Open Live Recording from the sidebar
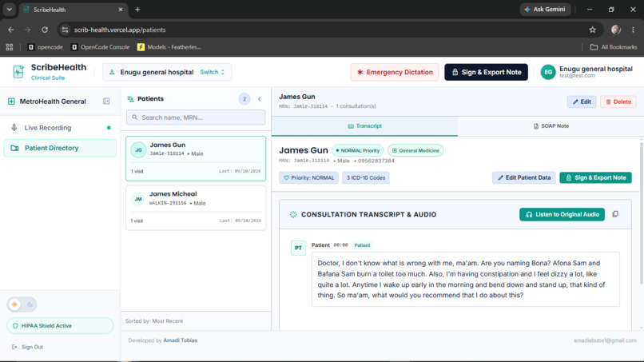644x362 pixels. [x=60, y=128]
